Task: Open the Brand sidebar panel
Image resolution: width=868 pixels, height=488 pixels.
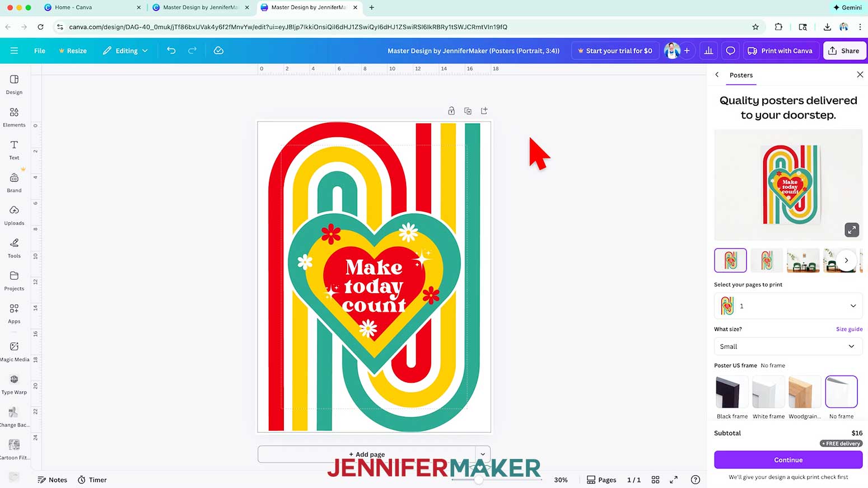Action: [x=14, y=182]
